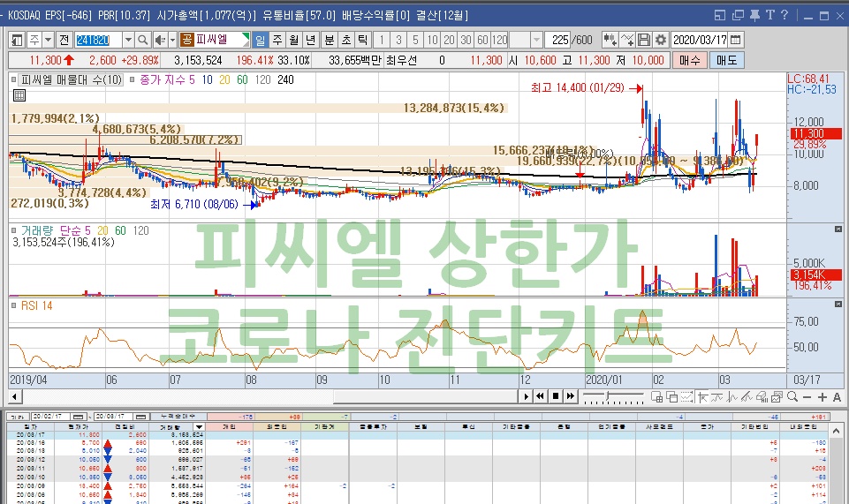This screenshot has width=849, height=504.
Task: Select the 분 (minute) period toggle
Action: (330, 40)
